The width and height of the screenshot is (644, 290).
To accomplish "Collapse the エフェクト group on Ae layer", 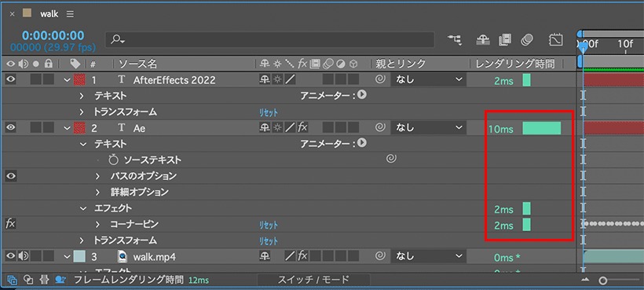I will (83, 208).
